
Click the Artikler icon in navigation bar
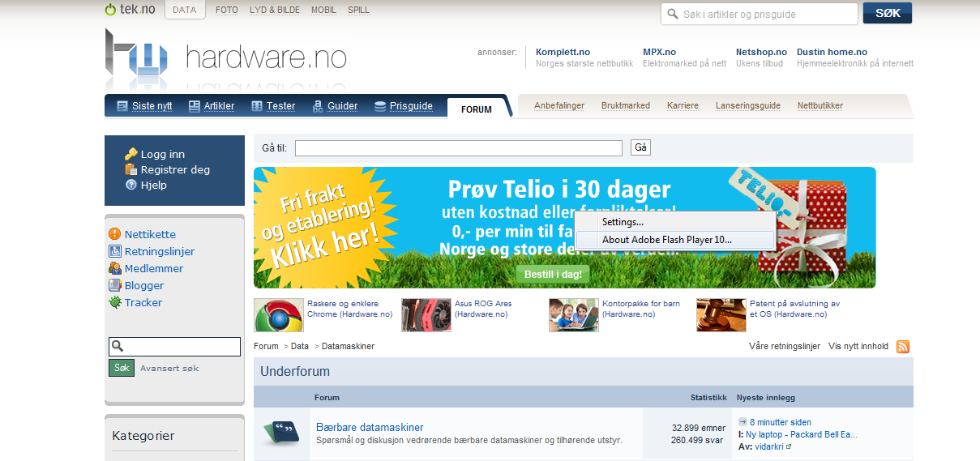pyautogui.click(x=195, y=106)
